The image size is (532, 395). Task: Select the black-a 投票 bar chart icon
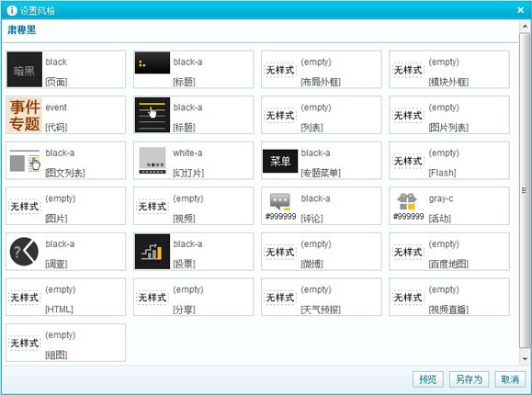(153, 252)
